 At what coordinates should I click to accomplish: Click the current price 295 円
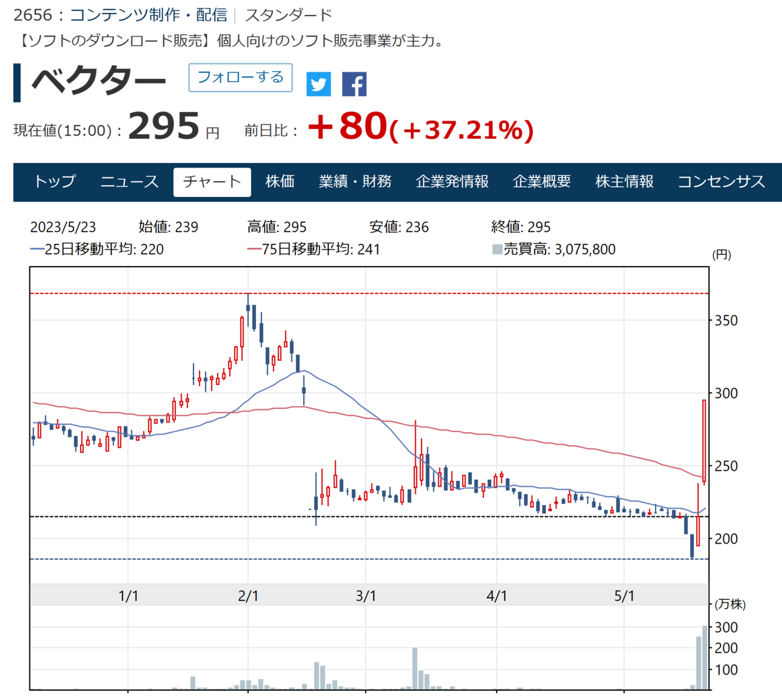click(x=174, y=126)
